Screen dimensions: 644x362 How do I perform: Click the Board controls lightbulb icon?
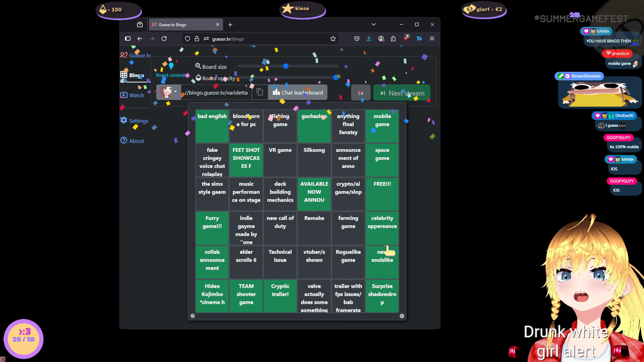pos(171,66)
